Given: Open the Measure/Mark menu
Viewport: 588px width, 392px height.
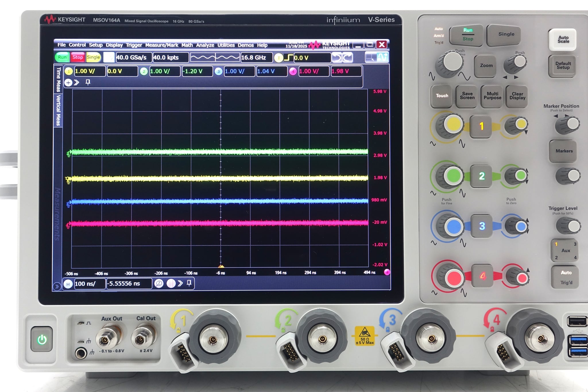Looking at the screenshot, I should click(162, 45).
